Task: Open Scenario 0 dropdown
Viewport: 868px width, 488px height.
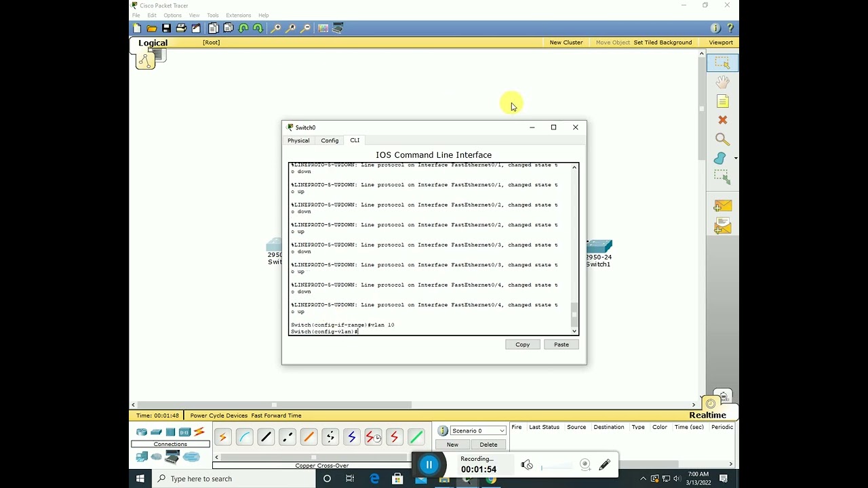Action: 478,431
